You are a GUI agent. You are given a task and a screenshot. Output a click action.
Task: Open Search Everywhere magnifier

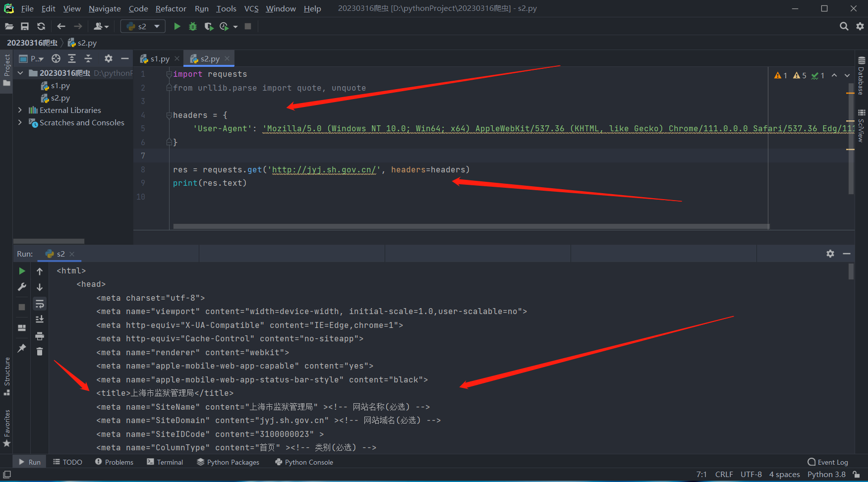(x=844, y=26)
